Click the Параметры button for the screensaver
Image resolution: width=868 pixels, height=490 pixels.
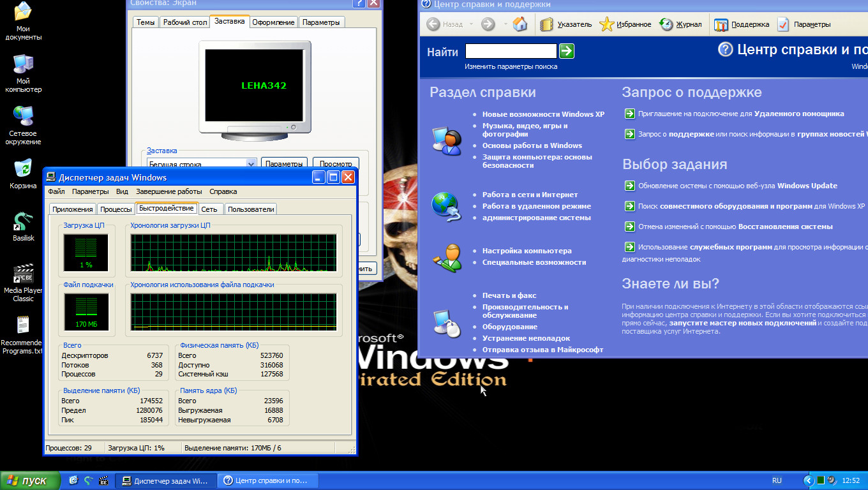point(284,164)
